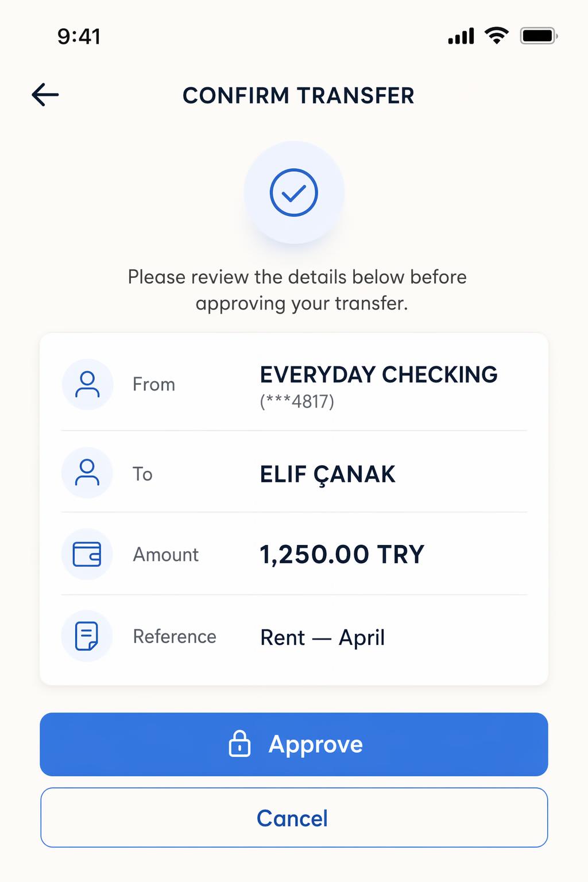The width and height of the screenshot is (588, 882).
Task: Click the CONFIRM TRANSFER title
Action: (298, 95)
